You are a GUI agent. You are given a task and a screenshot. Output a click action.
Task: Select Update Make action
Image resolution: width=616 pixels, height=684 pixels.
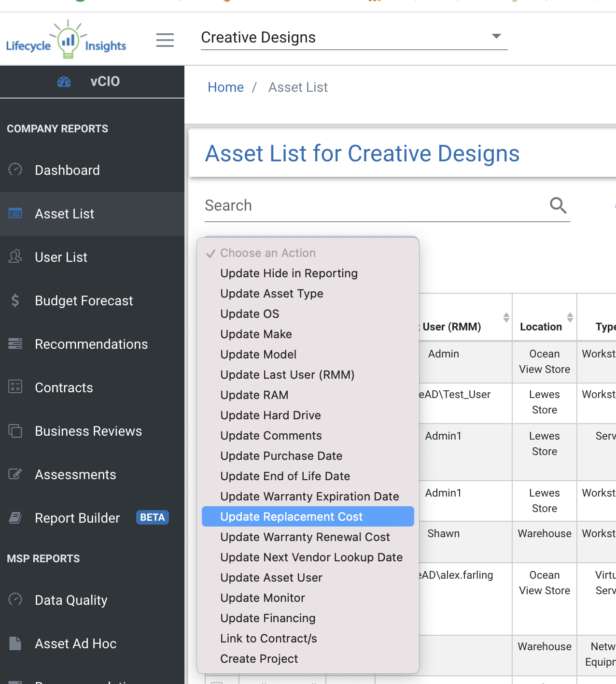308,334
